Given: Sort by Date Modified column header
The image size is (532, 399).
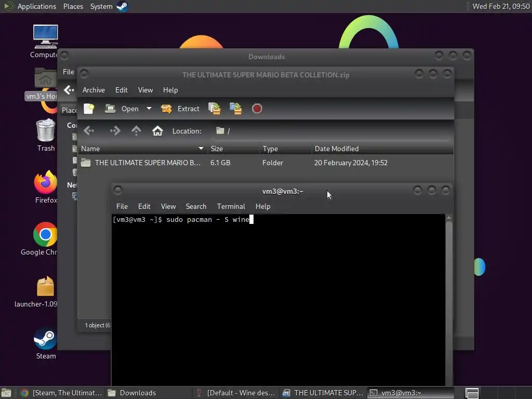Looking at the screenshot, I should point(382,149).
